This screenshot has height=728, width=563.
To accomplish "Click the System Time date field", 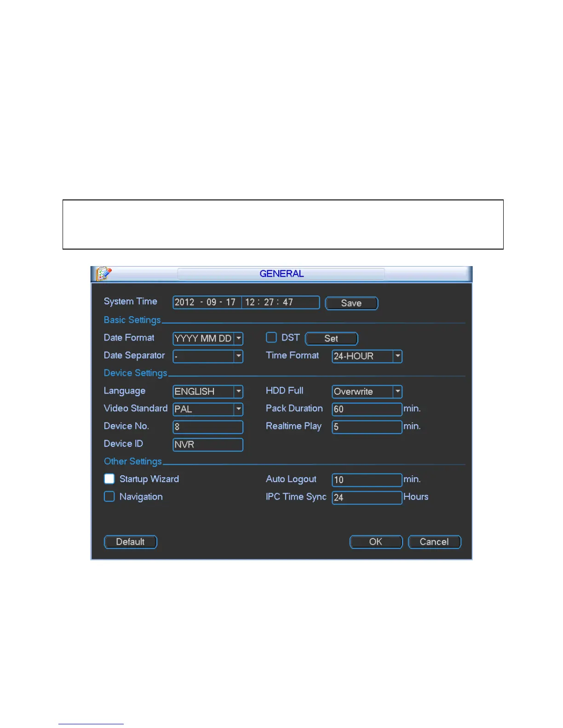I will [207, 302].
